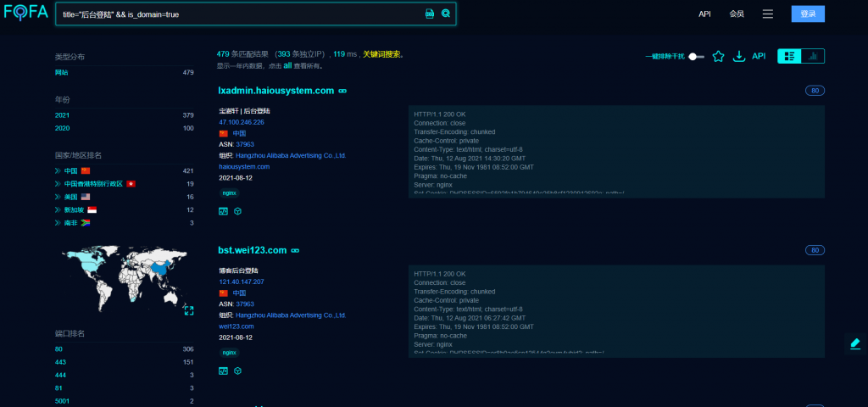Expand the 南非 country filter chevron
The width and height of the screenshot is (868, 407).
point(58,223)
